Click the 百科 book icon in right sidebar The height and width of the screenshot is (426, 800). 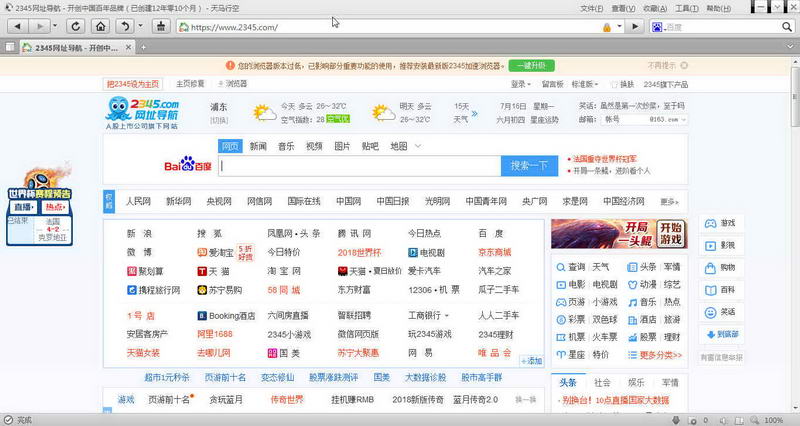(710, 290)
